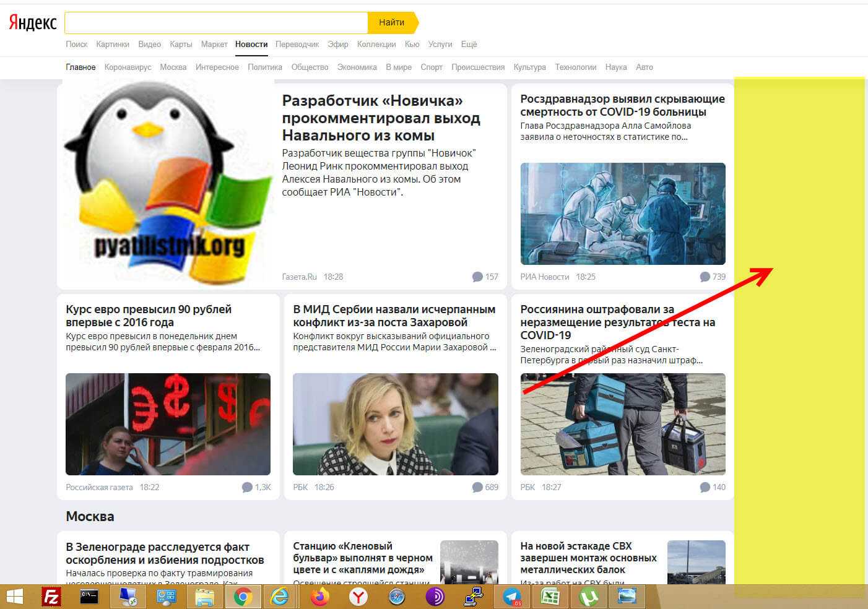Open Telegram from the taskbar
868x609 pixels.
(x=512, y=597)
